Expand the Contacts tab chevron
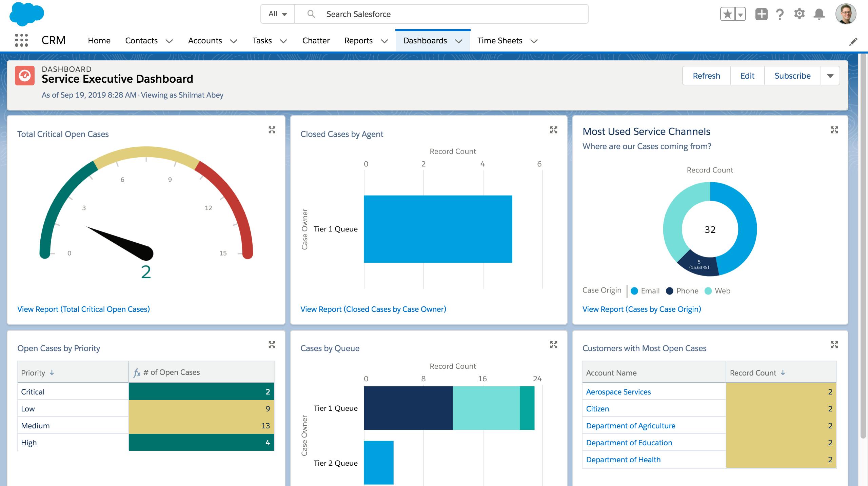The image size is (868, 486). [x=169, y=41]
